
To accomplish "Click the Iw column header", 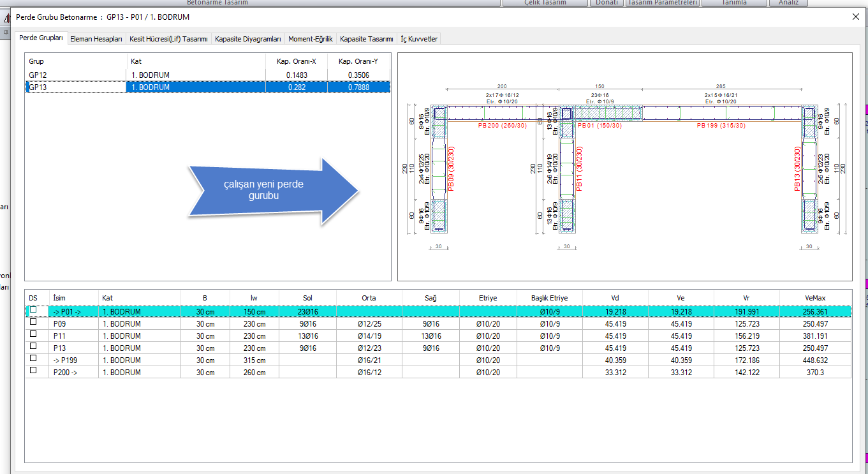I will point(254,297).
